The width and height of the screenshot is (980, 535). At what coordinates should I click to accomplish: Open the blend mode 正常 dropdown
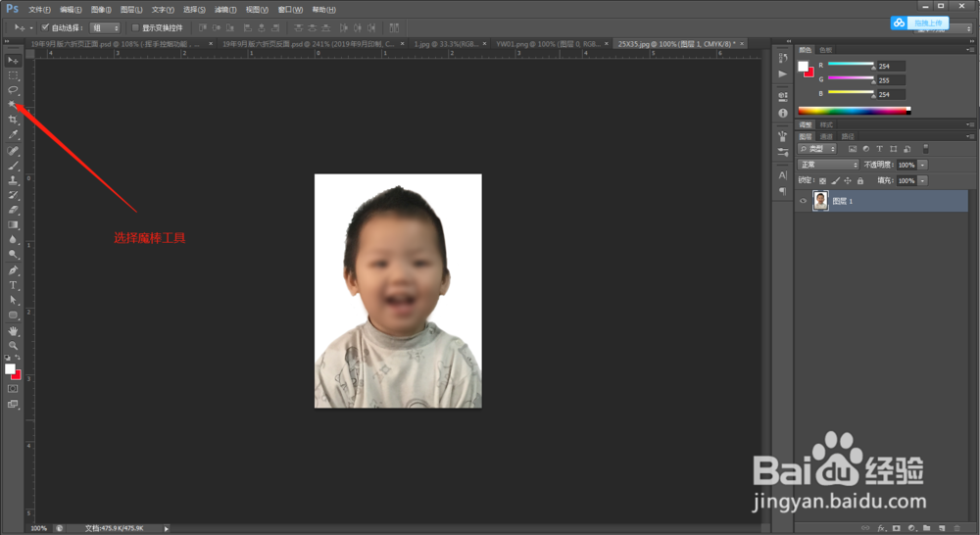[x=828, y=165]
